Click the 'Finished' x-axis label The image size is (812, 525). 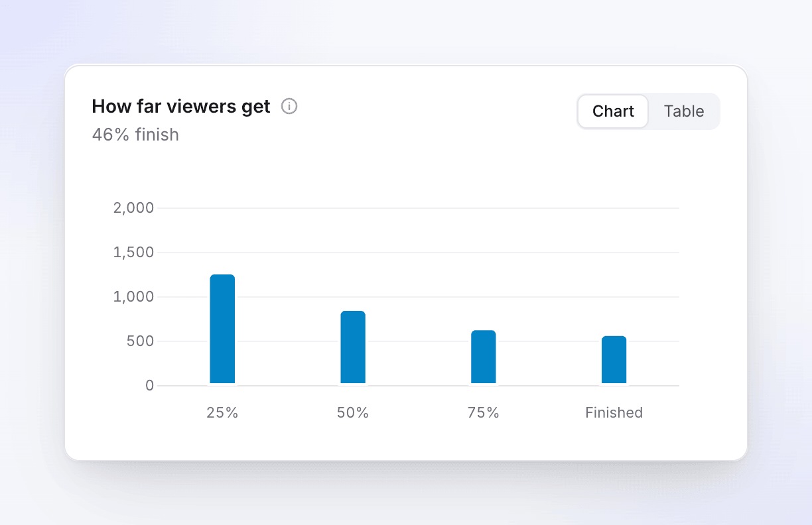tap(614, 412)
